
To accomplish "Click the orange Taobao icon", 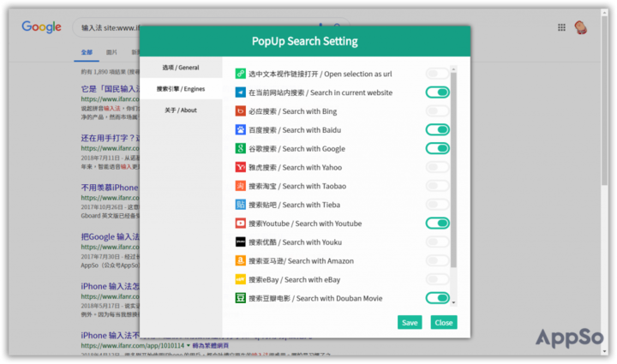I will pos(241,186).
